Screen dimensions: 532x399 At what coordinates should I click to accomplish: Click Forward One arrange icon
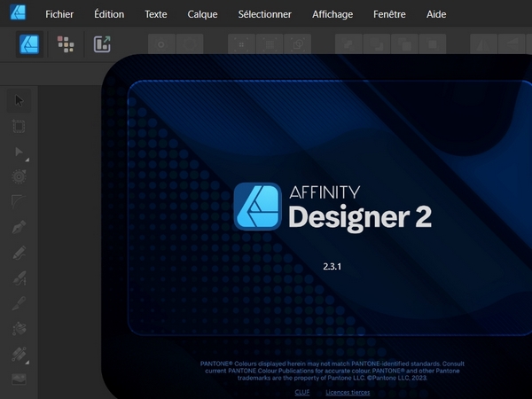point(404,44)
